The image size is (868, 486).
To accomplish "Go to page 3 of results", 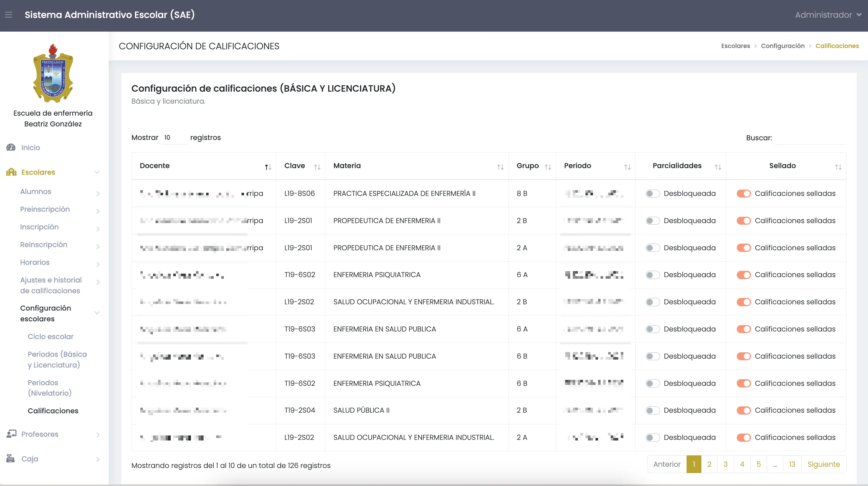I will (725, 464).
